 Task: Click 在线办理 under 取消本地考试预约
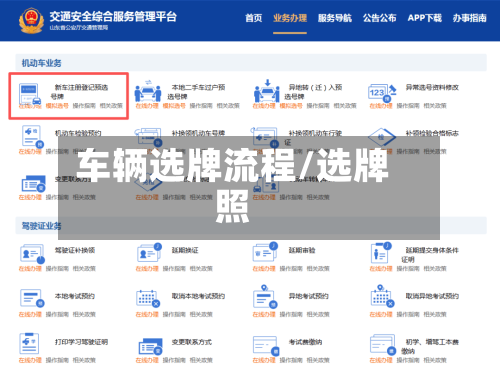tap(147, 314)
